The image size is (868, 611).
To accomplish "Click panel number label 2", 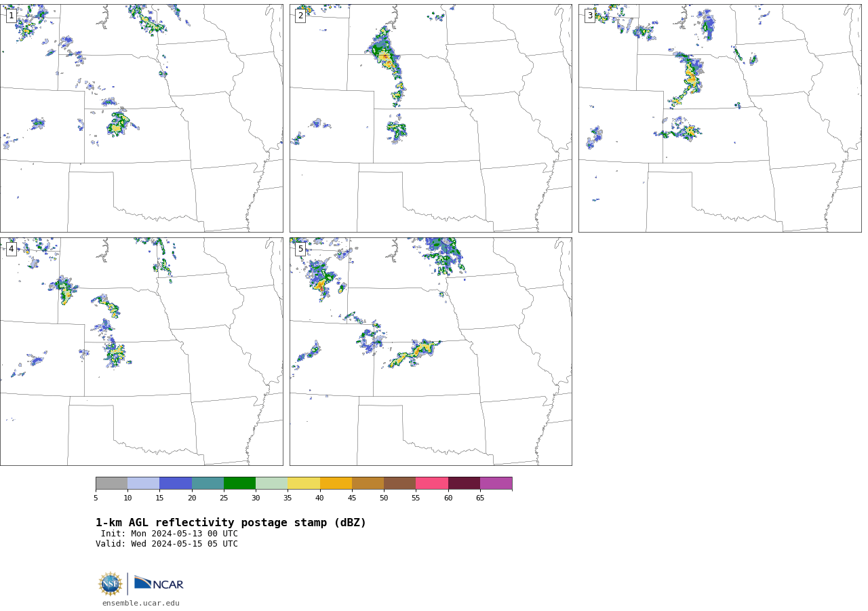I will pyautogui.click(x=300, y=16).
